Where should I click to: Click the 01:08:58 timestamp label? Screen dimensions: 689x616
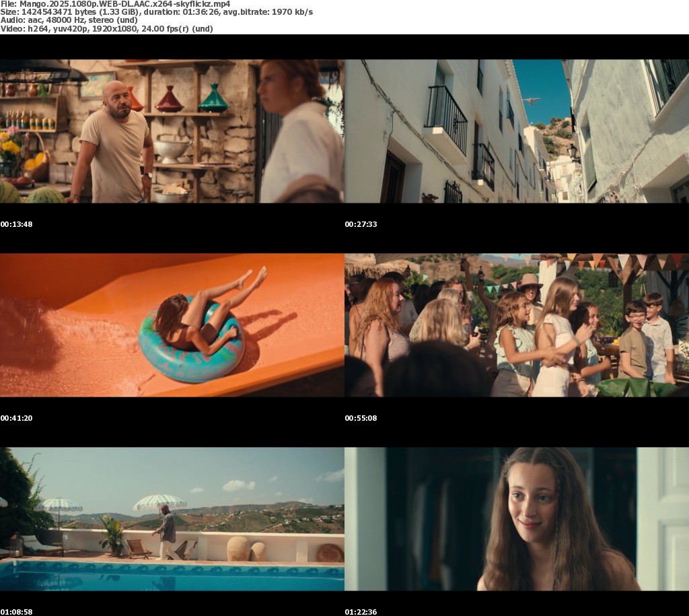16,612
